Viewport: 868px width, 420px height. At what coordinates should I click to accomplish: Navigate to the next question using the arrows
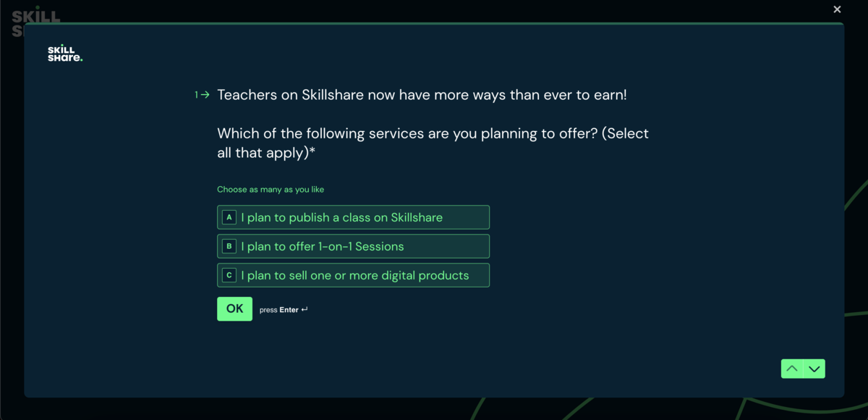point(814,369)
